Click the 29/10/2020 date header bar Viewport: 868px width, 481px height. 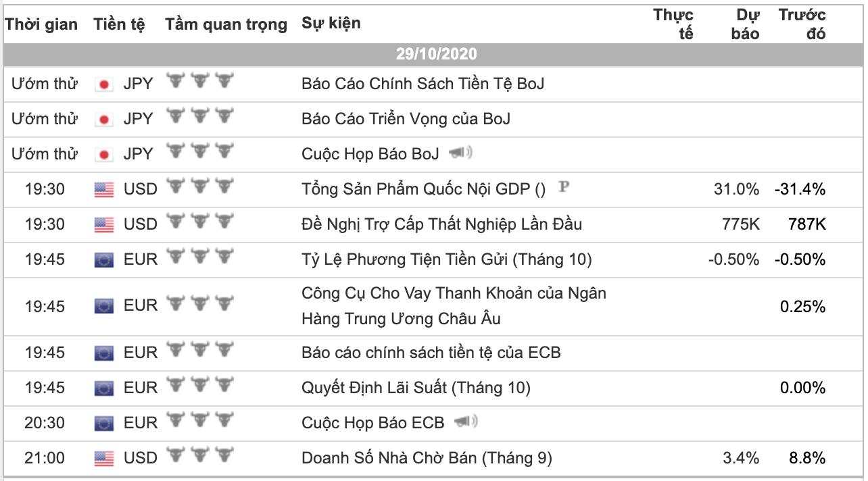(x=434, y=55)
